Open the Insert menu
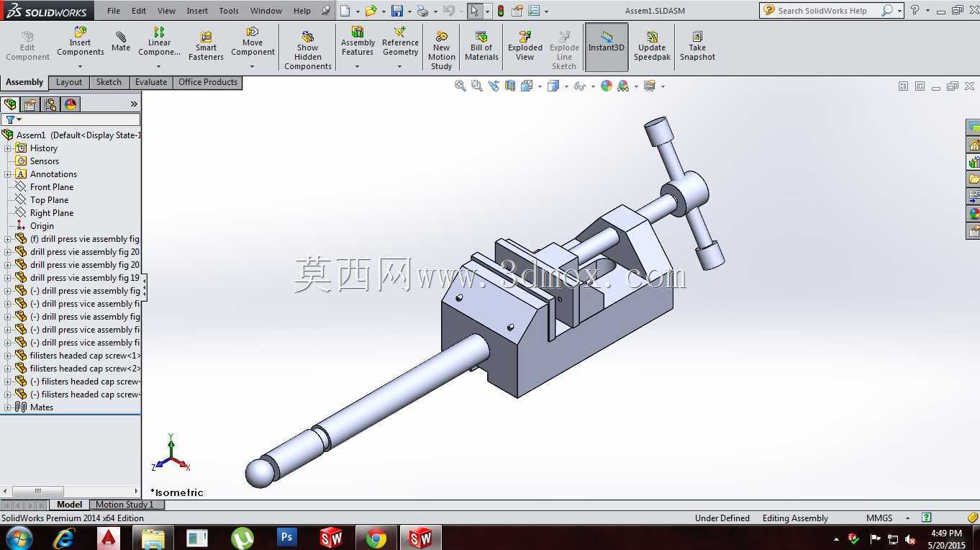This screenshot has height=550, width=980. pyautogui.click(x=197, y=11)
